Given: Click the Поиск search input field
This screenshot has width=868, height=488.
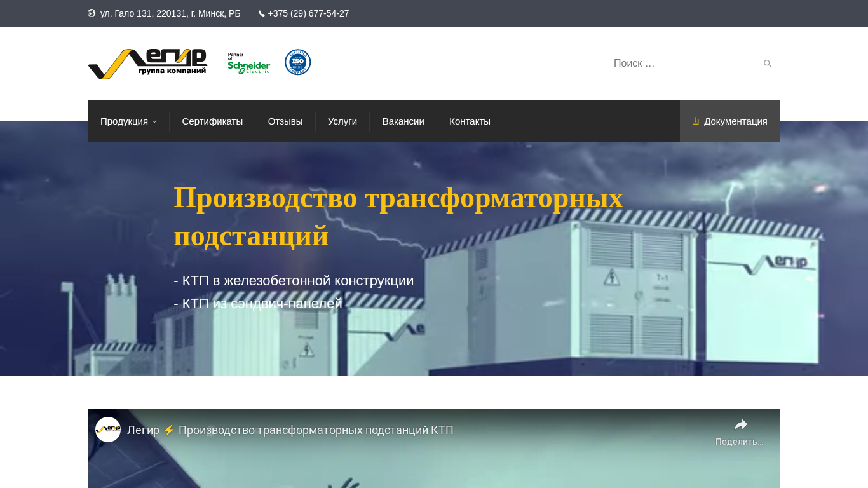Looking at the screenshot, I should click(693, 64).
